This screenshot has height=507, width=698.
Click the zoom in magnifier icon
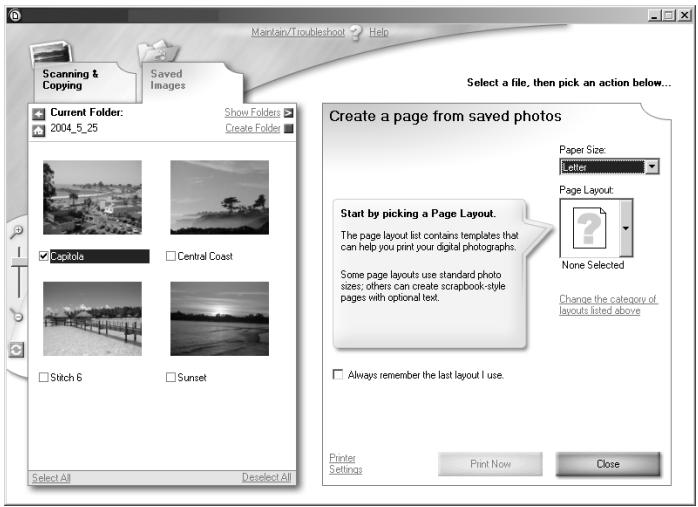pyautogui.click(x=17, y=231)
